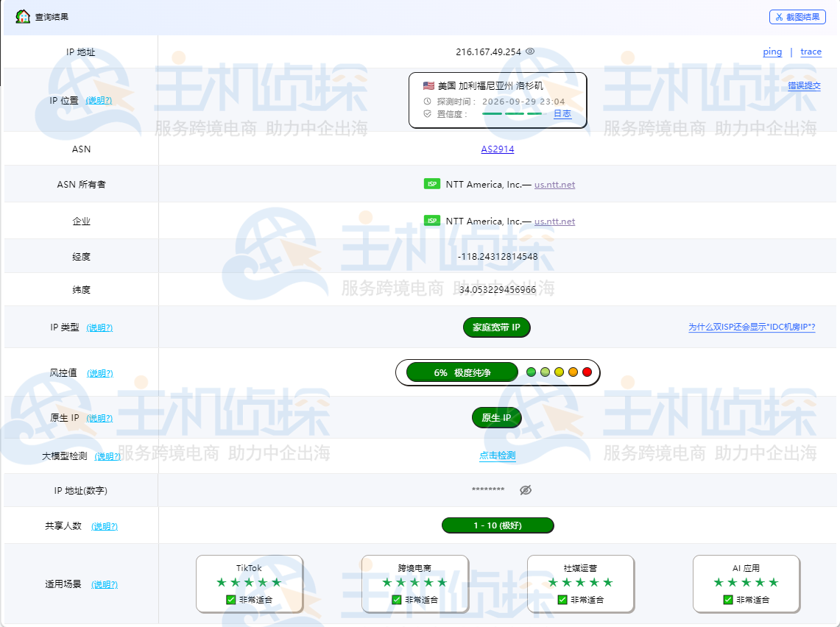
Task: Select longitude value -118.24312814548
Action: [498, 257]
